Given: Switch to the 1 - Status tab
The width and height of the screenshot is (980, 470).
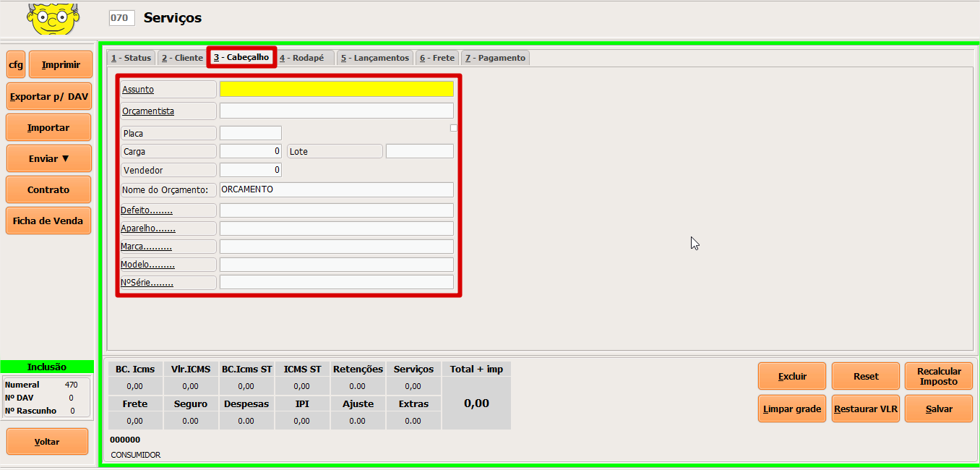Looking at the screenshot, I should 131,58.
